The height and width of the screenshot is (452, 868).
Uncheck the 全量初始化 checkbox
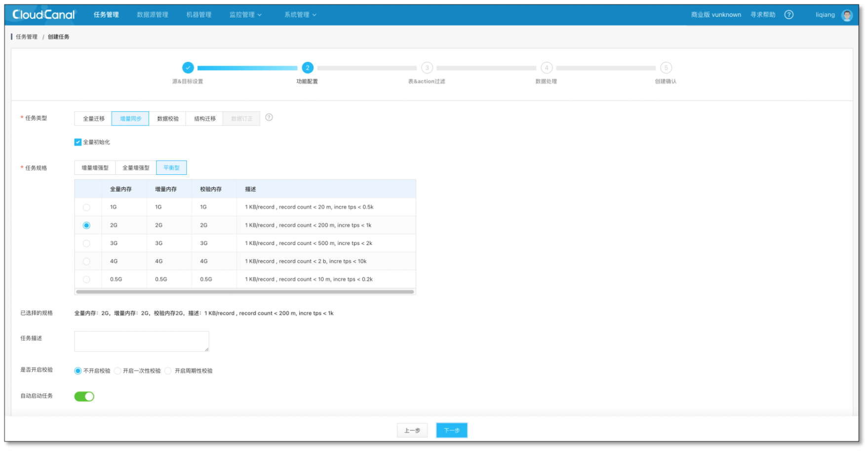[x=78, y=142]
